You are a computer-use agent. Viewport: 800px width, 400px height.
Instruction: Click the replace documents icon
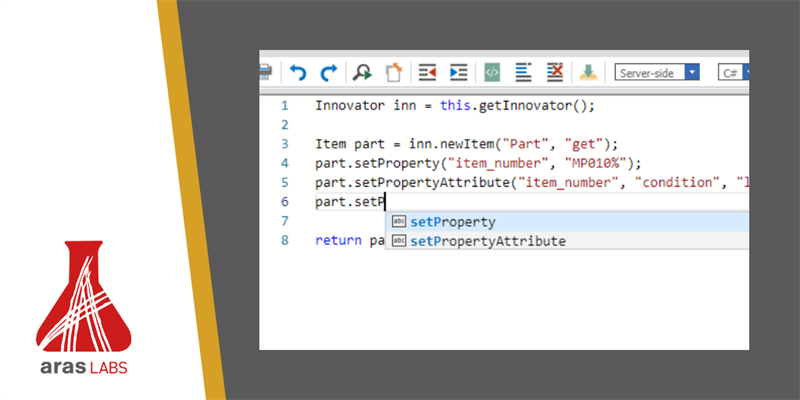click(x=393, y=72)
